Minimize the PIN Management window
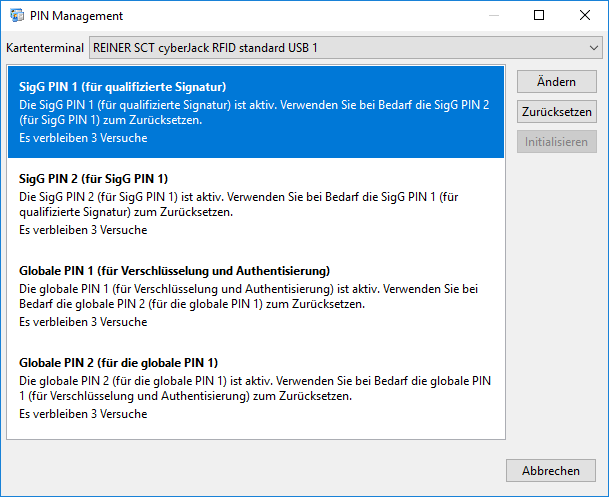This screenshot has width=609, height=497. coord(494,16)
